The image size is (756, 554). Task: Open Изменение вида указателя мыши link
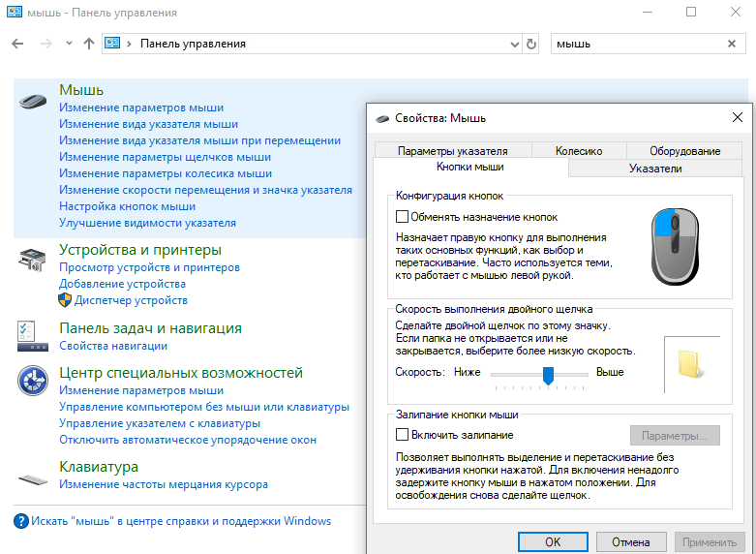click(148, 124)
